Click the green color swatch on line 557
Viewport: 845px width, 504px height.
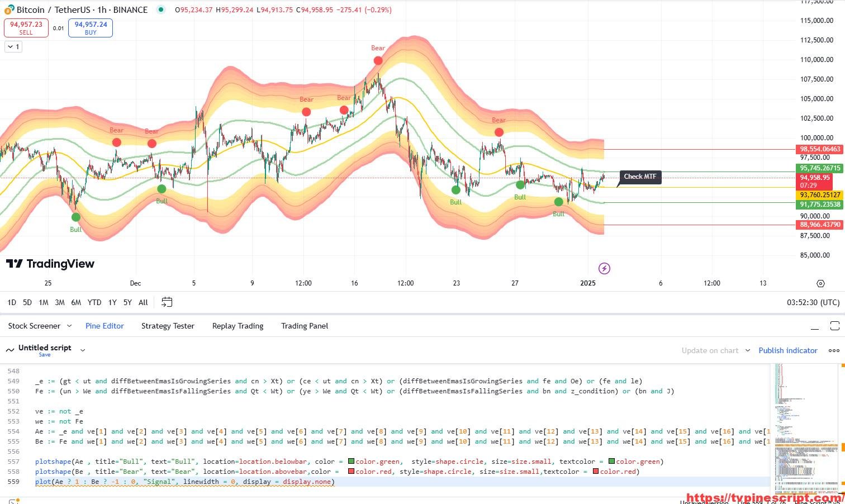[x=351, y=462]
